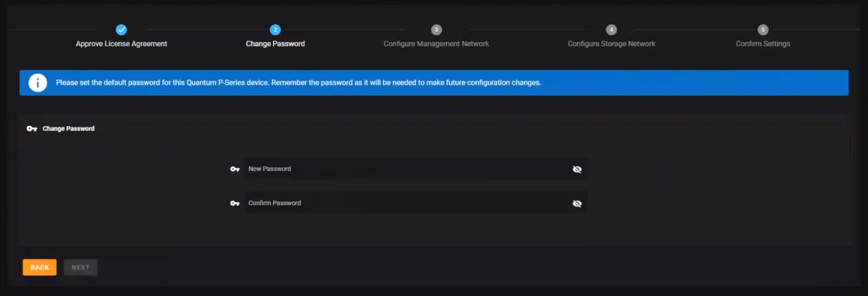The height and width of the screenshot is (296, 868).
Task: Click the key icon next to New Password
Action: (235, 169)
